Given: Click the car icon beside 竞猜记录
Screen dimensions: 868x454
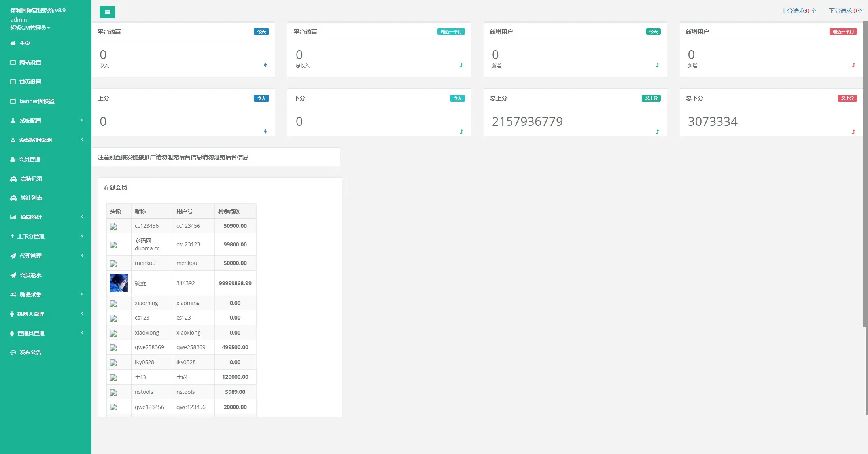Looking at the screenshot, I should [x=13, y=179].
